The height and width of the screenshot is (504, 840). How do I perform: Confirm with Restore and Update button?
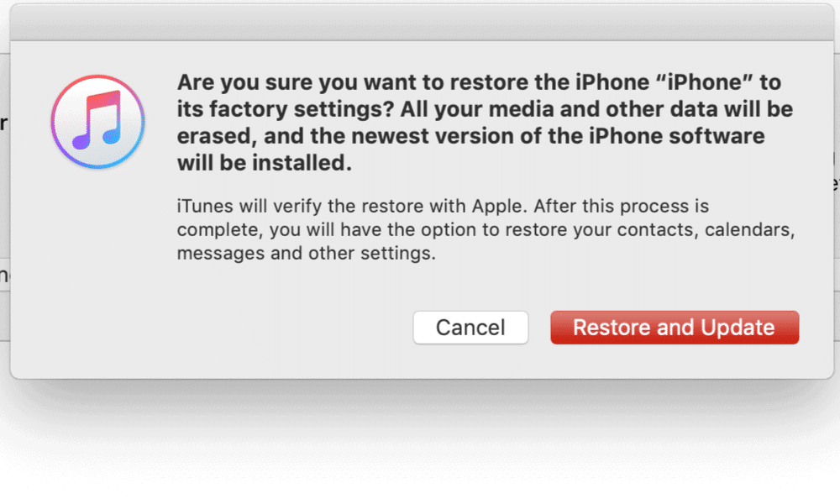pos(675,328)
